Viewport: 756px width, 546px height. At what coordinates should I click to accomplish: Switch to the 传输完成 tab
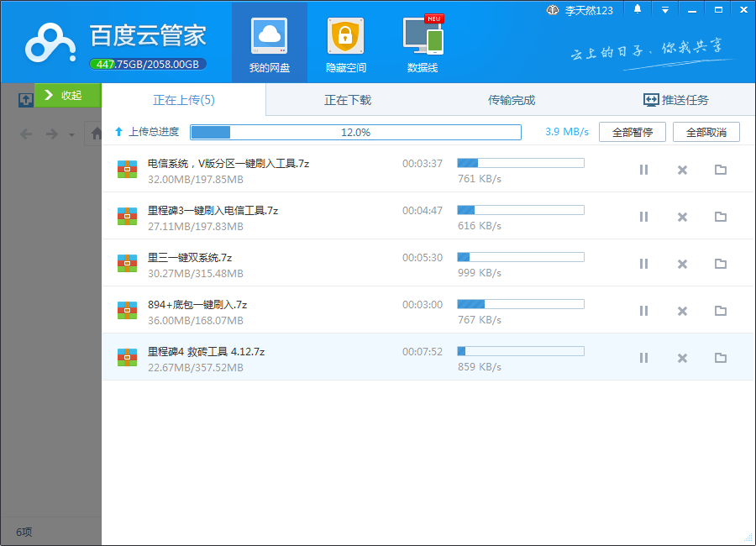[511, 100]
